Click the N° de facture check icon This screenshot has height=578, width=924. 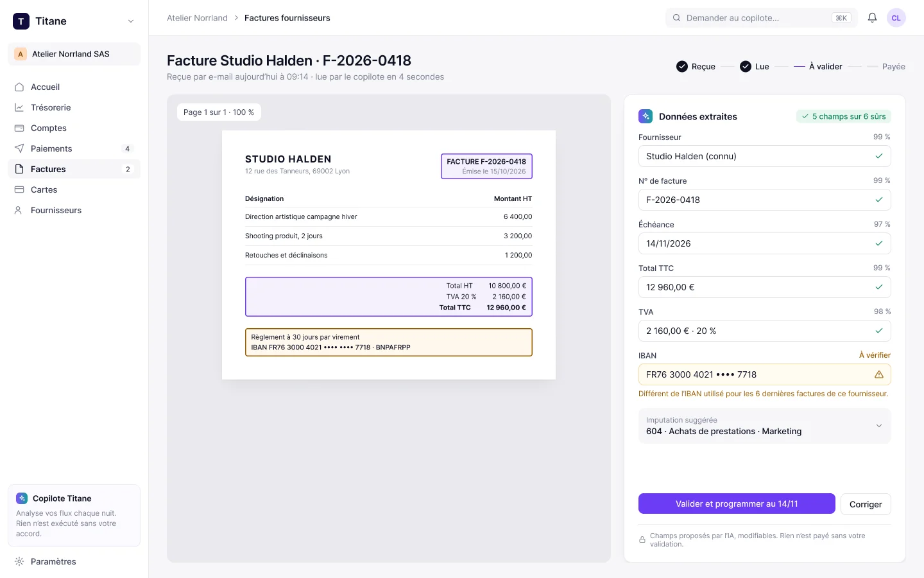click(x=879, y=200)
